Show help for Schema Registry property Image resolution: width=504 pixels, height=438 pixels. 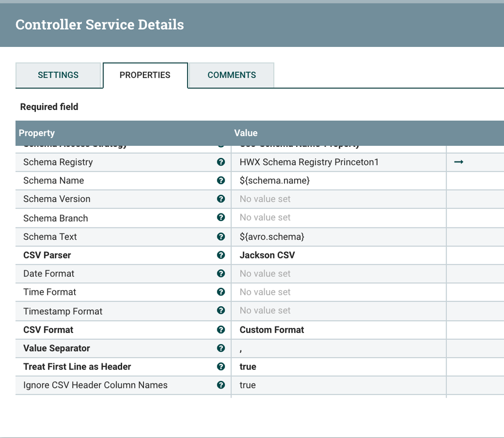click(x=221, y=162)
